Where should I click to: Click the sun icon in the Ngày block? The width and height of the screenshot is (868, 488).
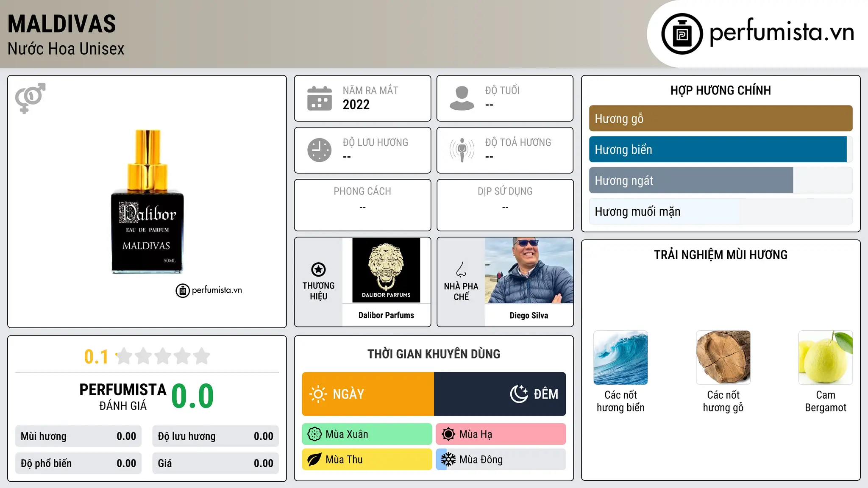click(x=318, y=394)
